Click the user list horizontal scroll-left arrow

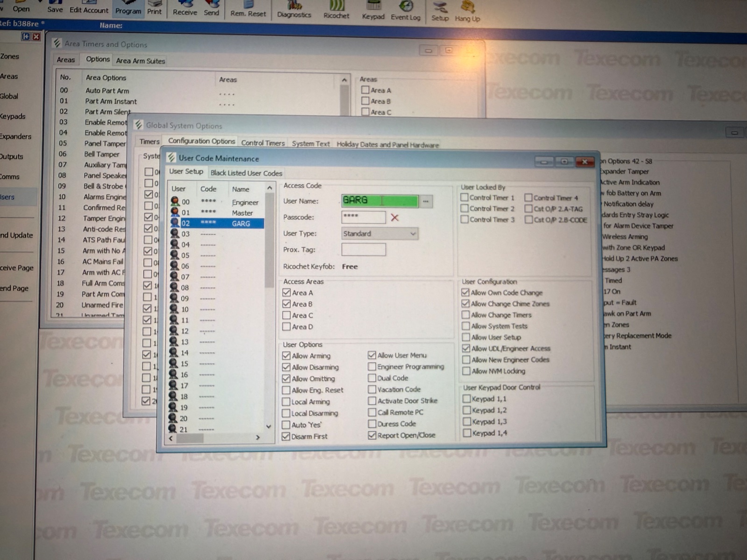click(x=171, y=438)
